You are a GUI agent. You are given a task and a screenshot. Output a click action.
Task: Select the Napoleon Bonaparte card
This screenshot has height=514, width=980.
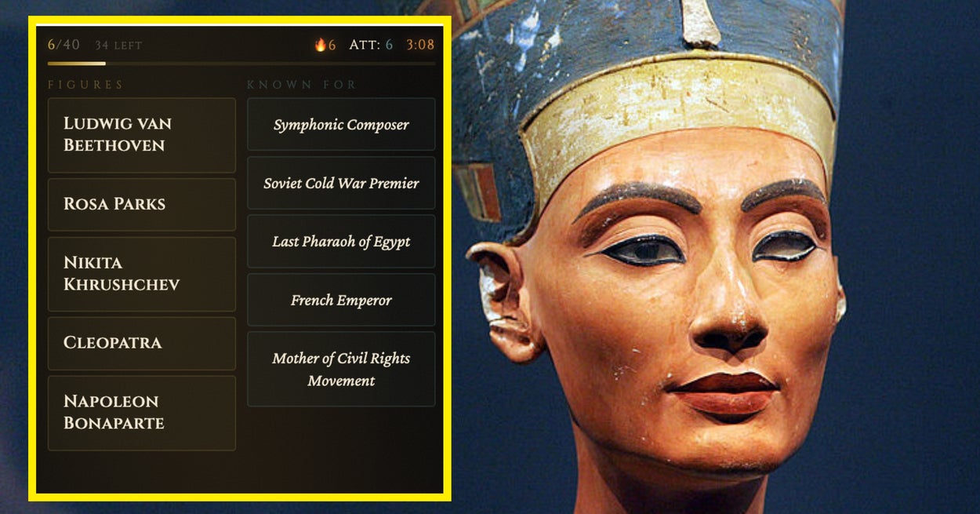click(142, 413)
